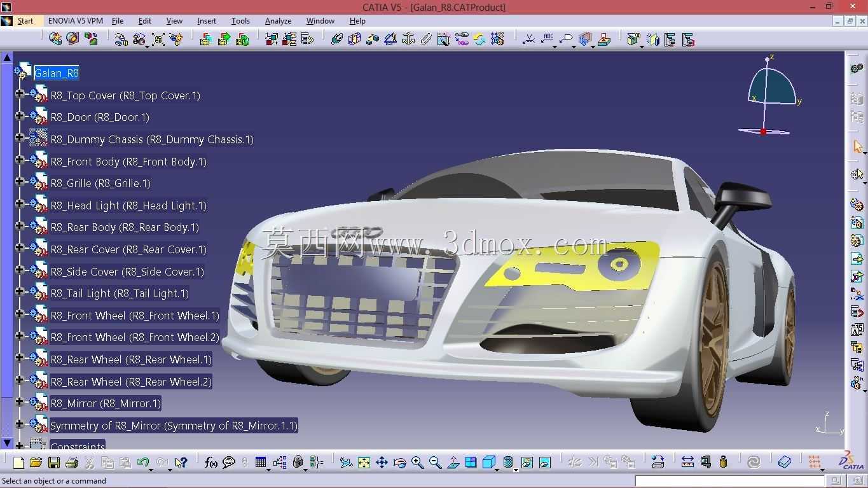Screen dimensions: 868x488
Task: Expand the R8_Front Body node
Action: pos(19,161)
